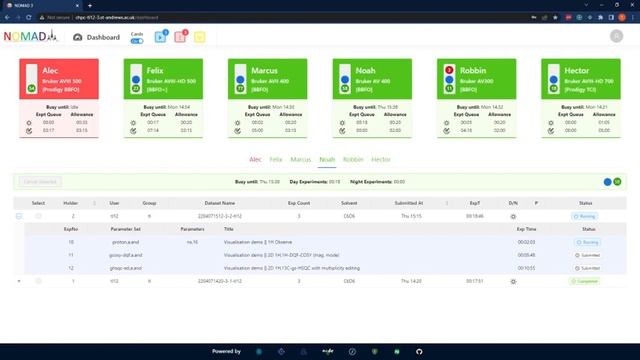This screenshot has height=360, width=640.
Task: Expand the holder 1 dataset row
Action: coord(19,281)
